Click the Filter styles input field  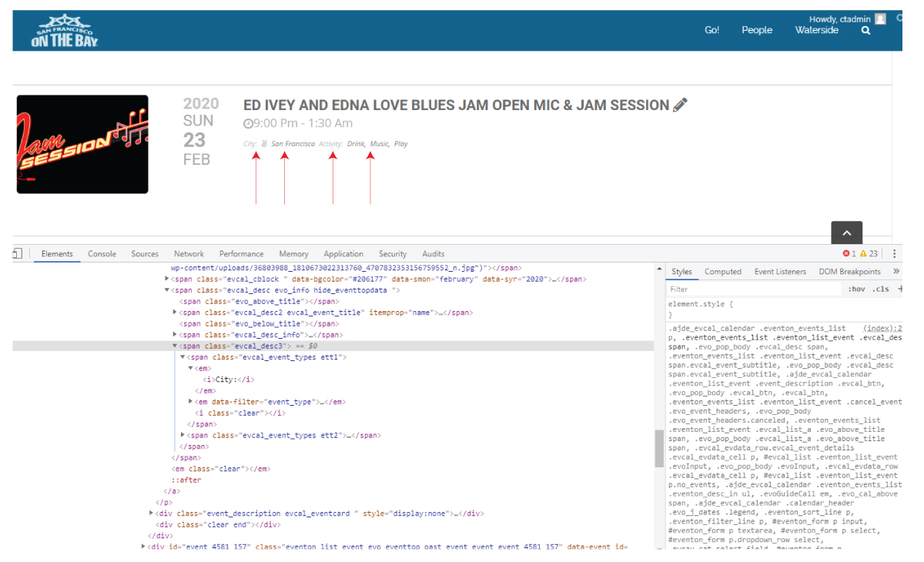coord(755,289)
